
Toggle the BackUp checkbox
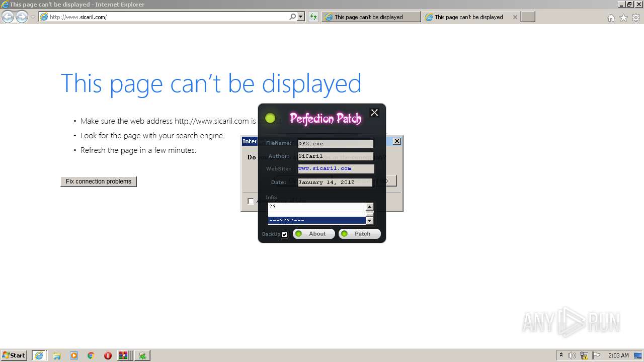point(285,234)
